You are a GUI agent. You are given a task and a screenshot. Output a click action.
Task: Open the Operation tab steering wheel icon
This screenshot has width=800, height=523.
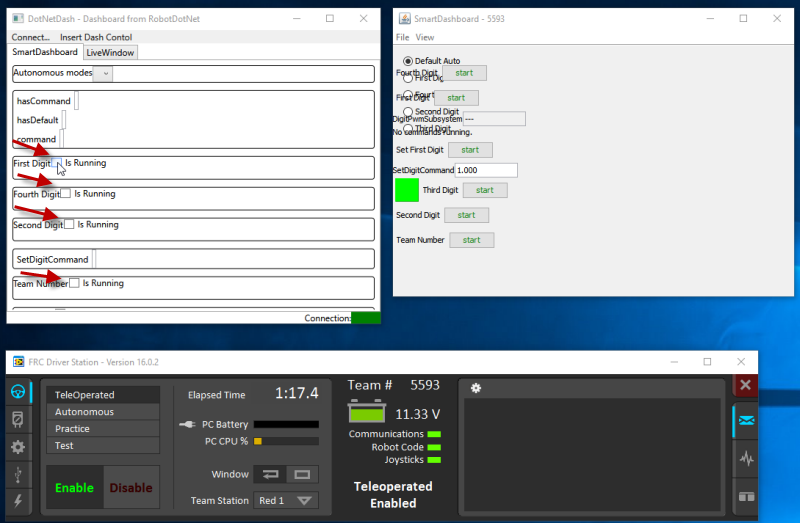18,392
